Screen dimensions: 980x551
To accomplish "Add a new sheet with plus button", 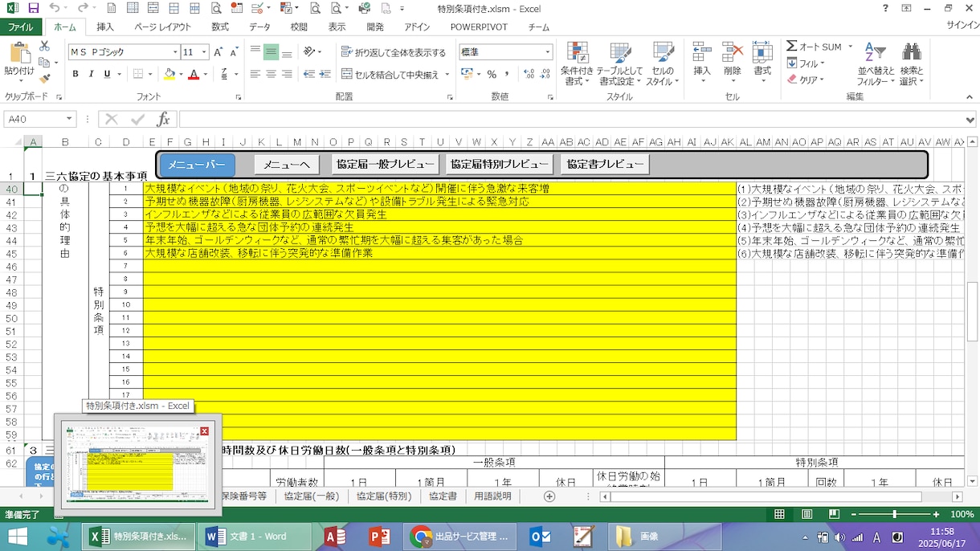I will pos(549,496).
